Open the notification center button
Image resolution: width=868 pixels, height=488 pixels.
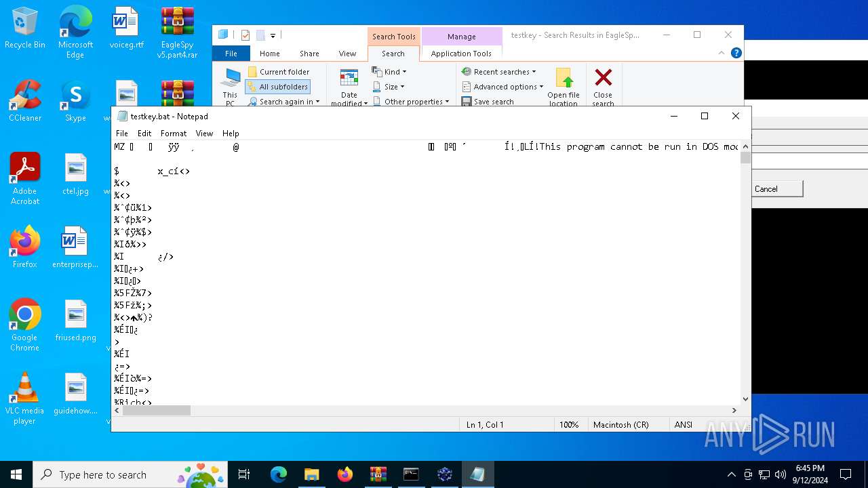click(846, 474)
